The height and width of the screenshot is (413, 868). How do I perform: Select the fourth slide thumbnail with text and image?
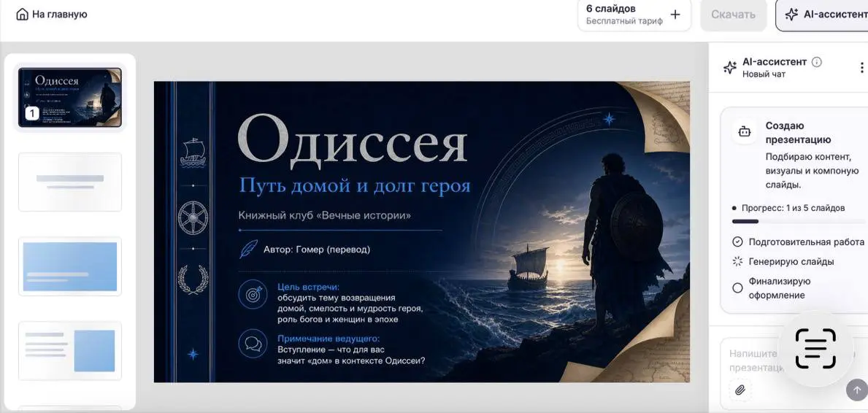(x=70, y=351)
